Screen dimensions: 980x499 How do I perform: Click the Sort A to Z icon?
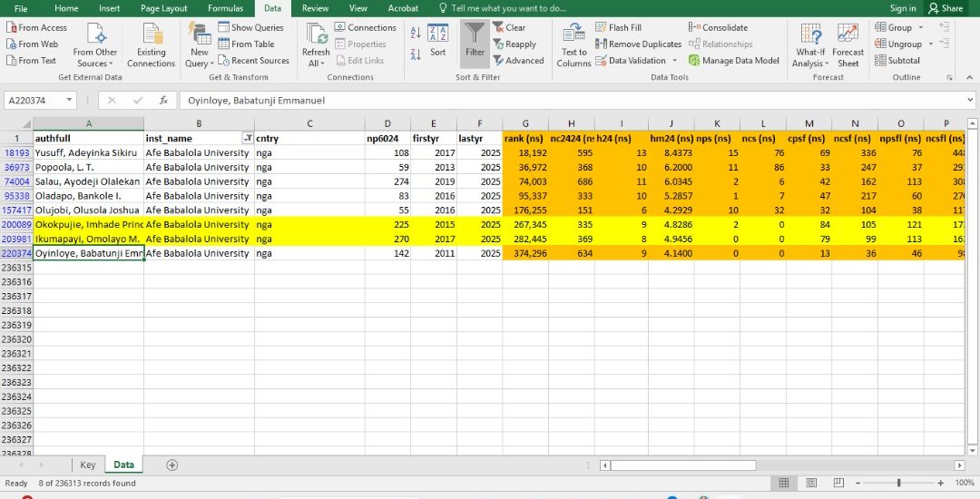[x=415, y=33]
